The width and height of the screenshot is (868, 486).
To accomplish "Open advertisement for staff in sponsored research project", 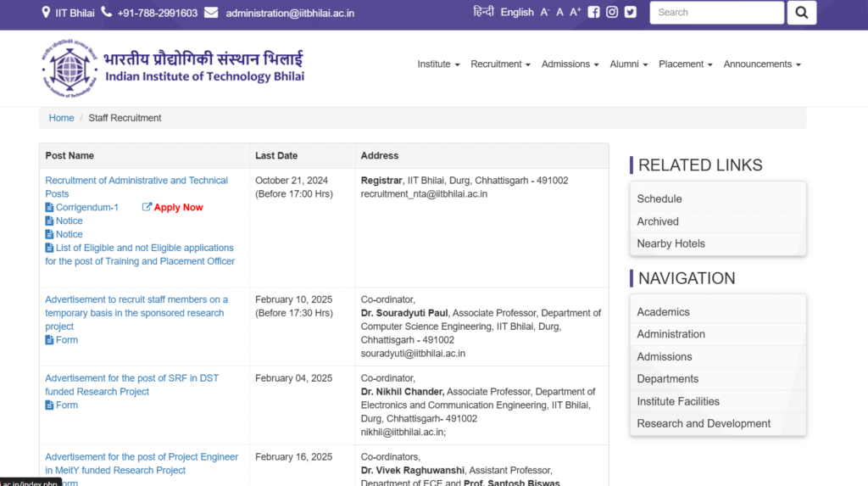I will pos(136,313).
